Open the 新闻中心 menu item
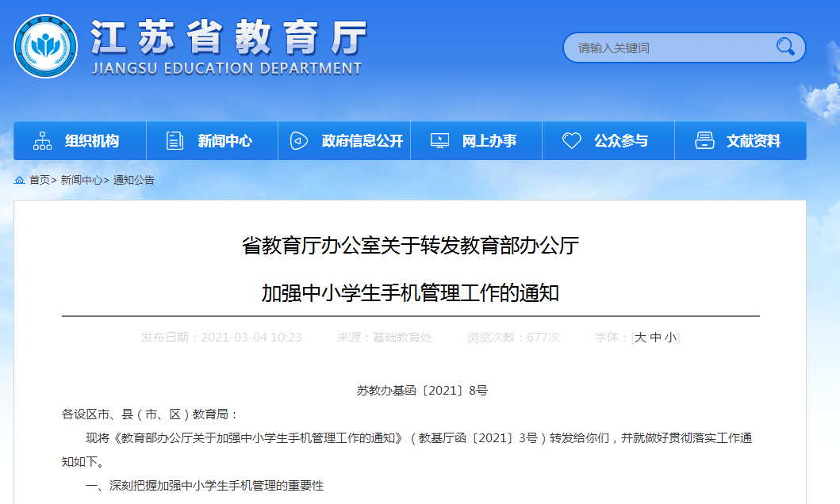This screenshot has width=840, height=504. 212,141
